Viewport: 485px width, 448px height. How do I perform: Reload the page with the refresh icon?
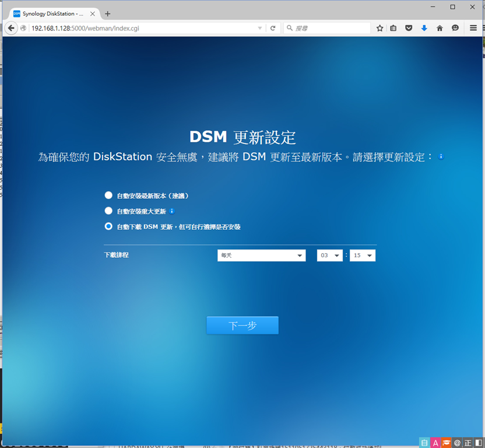(273, 28)
